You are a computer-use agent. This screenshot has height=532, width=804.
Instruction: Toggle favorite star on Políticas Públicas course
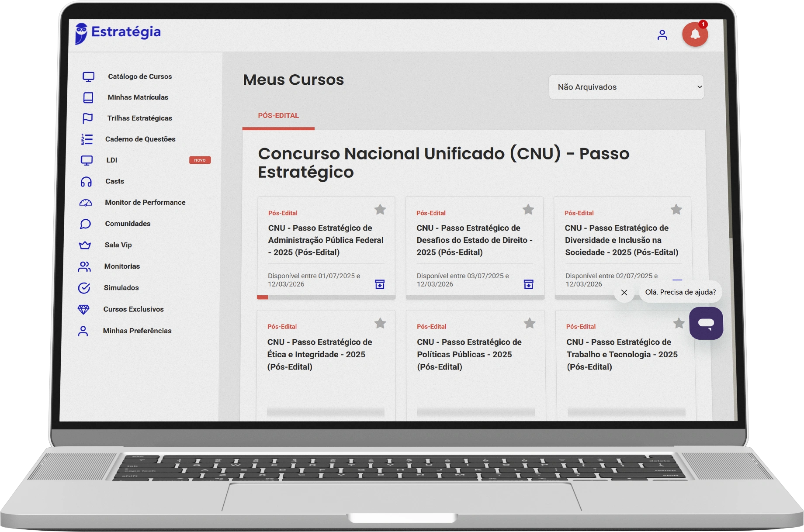[529, 323]
